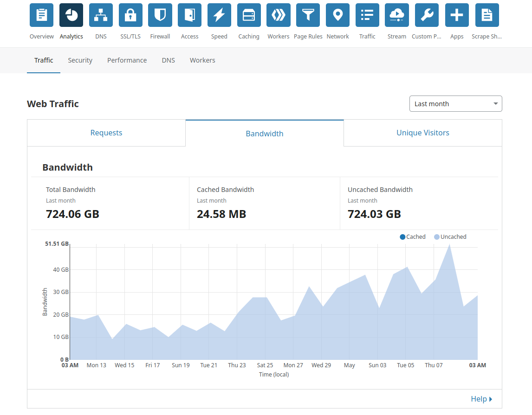The width and height of the screenshot is (532, 415).
Task: Open the Overview clipboard icon
Action: coord(41,15)
